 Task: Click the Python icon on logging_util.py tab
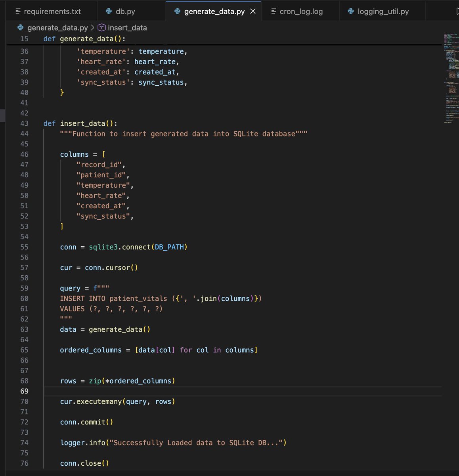[351, 12]
